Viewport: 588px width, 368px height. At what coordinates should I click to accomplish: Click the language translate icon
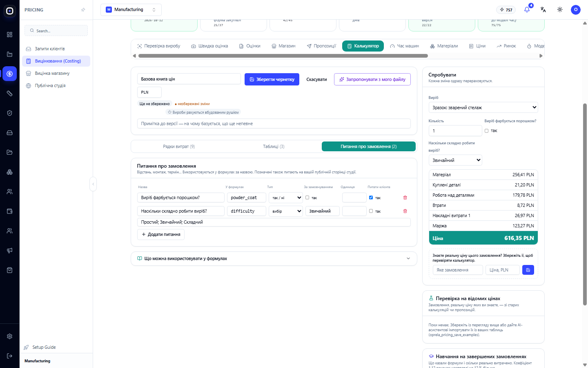point(543,10)
